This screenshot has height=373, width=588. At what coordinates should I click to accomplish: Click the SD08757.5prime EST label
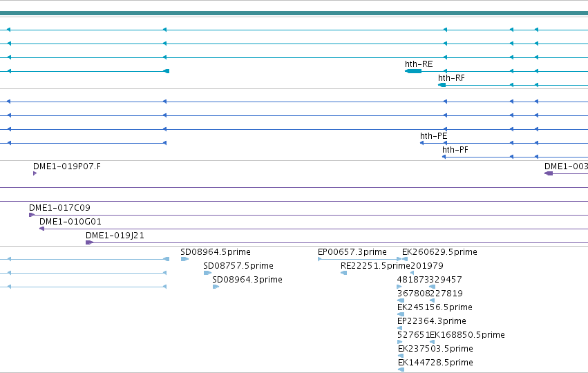[x=238, y=266]
